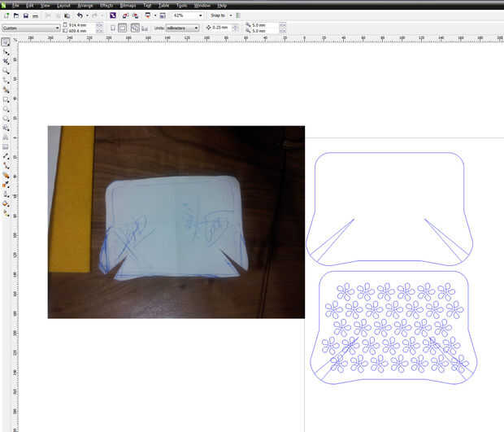The image size is (504, 432).
Task: Select the Interactive Fill tool
Action: (x=6, y=213)
